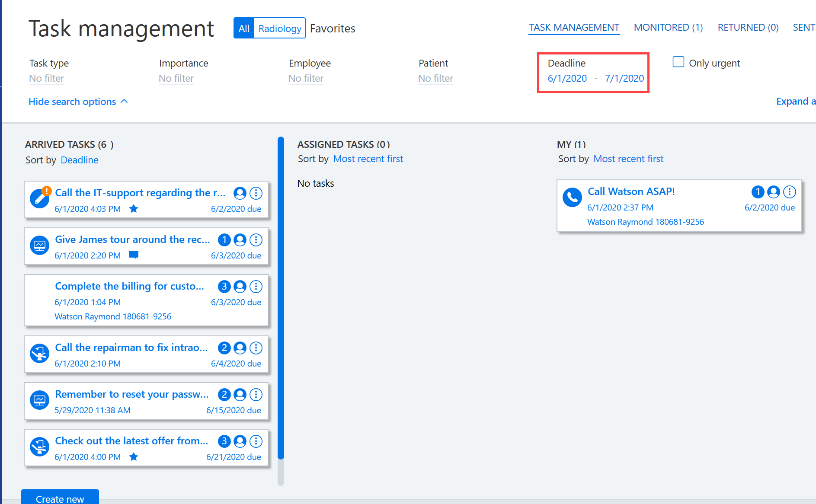This screenshot has width=816, height=504.
Task: Click comment icon on James tour task
Action: [134, 255]
